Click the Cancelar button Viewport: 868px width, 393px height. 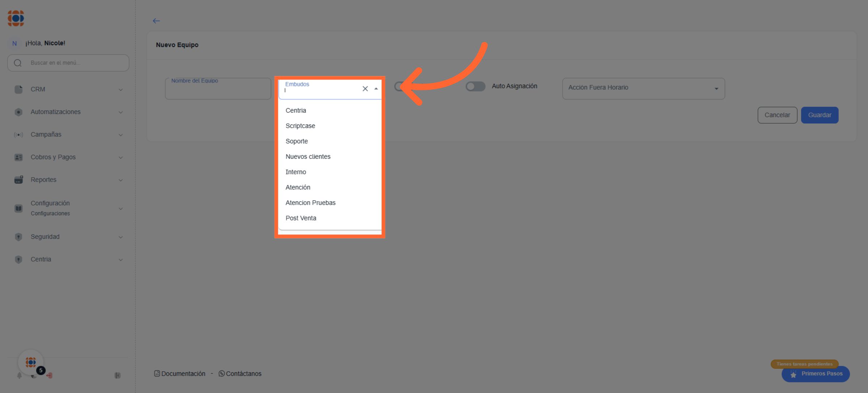tap(777, 115)
